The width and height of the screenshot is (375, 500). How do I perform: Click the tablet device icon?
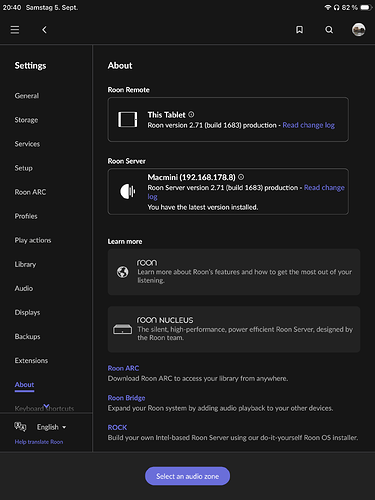tap(128, 119)
